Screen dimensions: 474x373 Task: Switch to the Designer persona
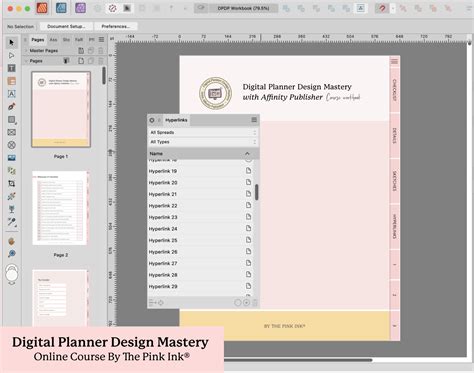(61, 8)
